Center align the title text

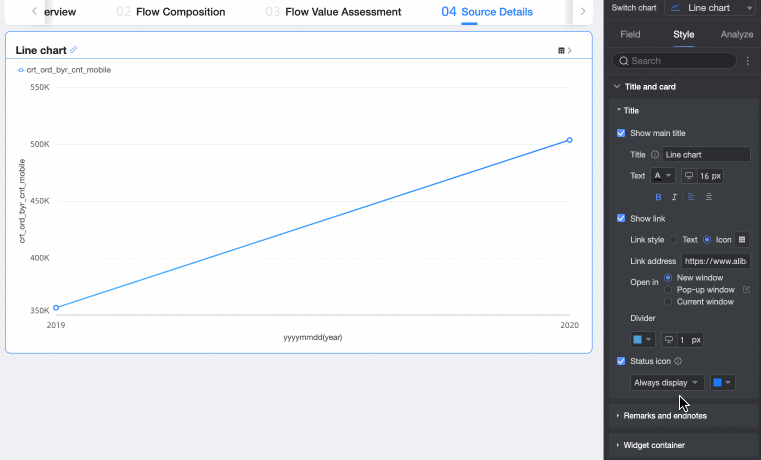coord(708,197)
